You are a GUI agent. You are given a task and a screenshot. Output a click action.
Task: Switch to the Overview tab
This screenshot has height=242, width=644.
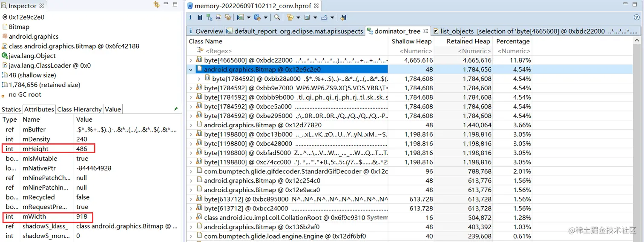tap(205, 31)
